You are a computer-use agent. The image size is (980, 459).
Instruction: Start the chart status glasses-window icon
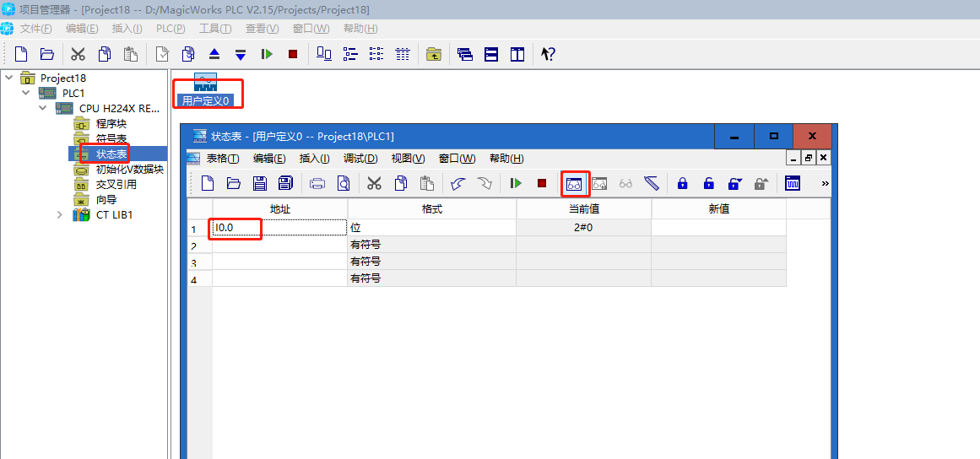[x=574, y=184]
